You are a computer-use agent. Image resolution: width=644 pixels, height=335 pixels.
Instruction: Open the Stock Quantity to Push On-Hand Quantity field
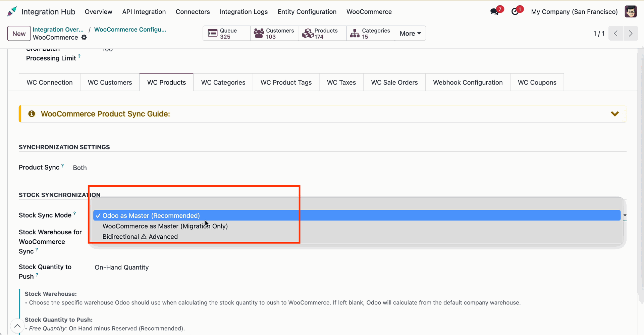121,268
